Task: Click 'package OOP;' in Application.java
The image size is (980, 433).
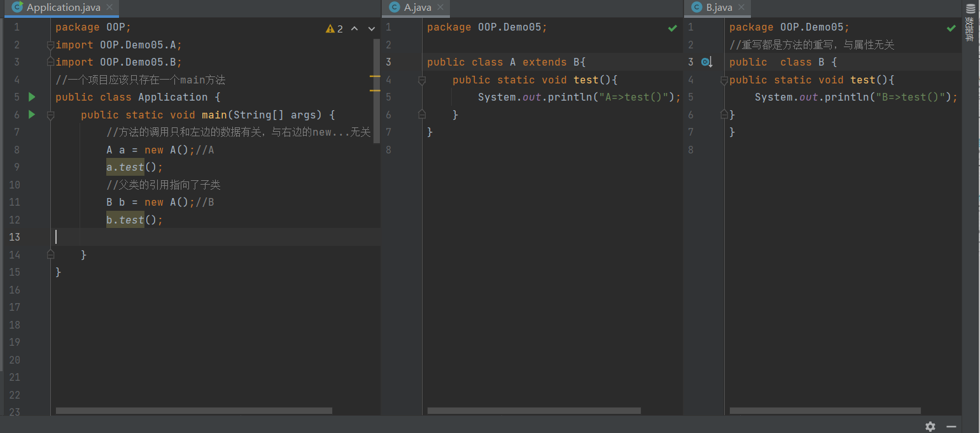Action: tap(94, 27)
